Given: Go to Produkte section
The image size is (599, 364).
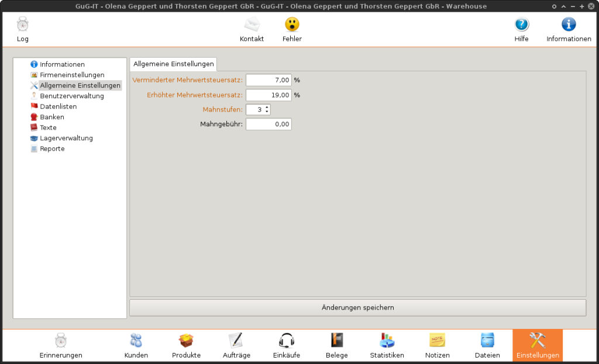Looking at the screenshot, I should (x=186, y=340).
